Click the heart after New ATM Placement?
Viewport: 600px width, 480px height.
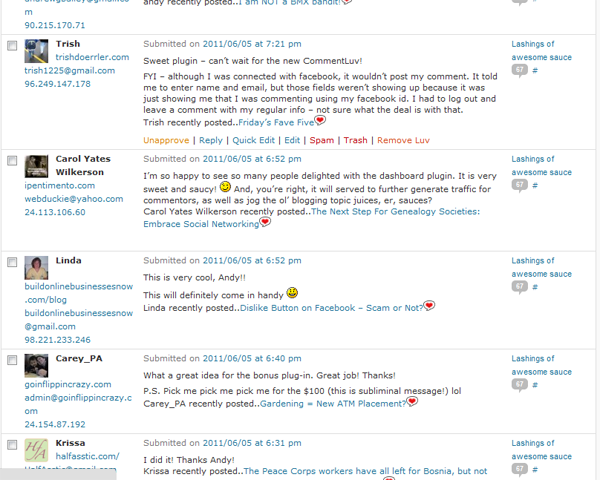pos(412,401)
